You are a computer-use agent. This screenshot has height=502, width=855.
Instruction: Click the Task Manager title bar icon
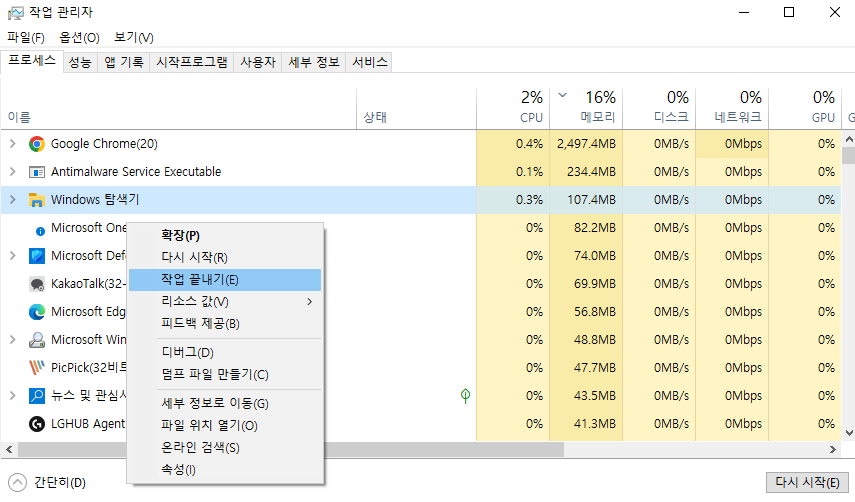pyautogui.click(x=16, y=13)
